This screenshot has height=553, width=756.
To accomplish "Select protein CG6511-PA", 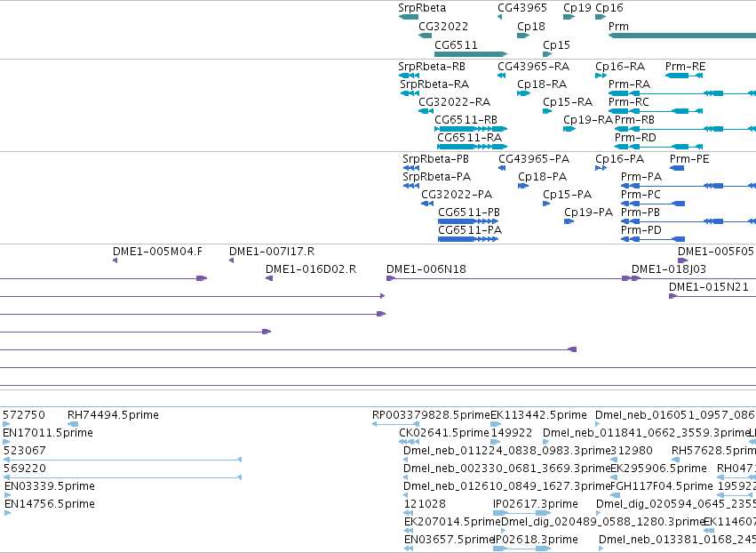I will (468, 239).
